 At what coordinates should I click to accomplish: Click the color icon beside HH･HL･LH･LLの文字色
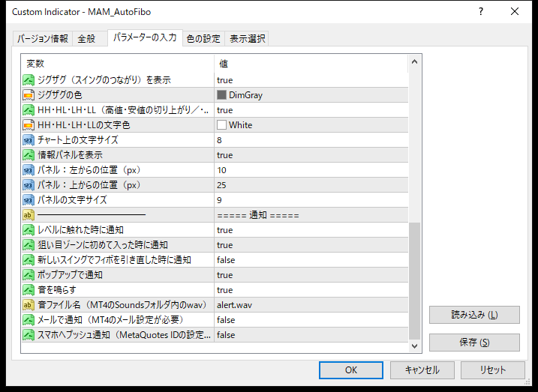29,125
